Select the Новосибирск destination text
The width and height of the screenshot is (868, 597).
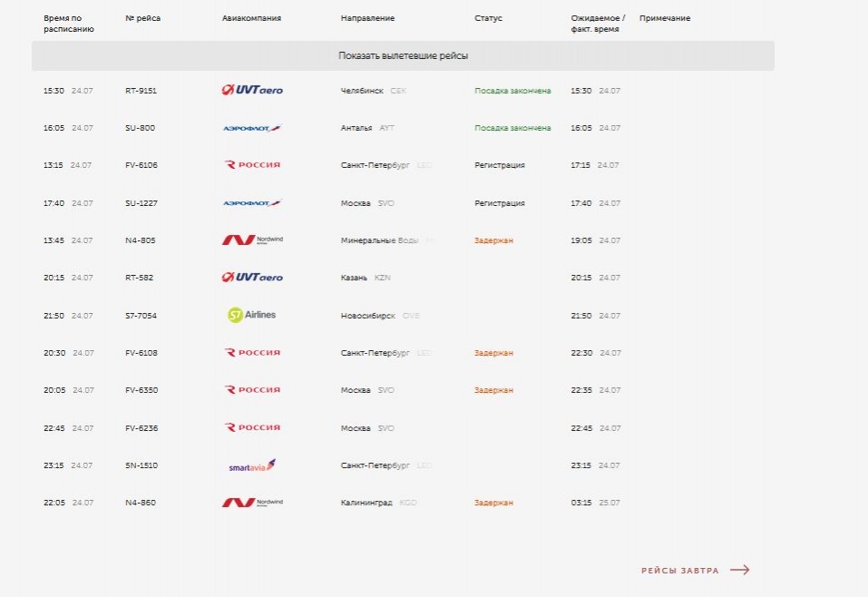point(367,316)
